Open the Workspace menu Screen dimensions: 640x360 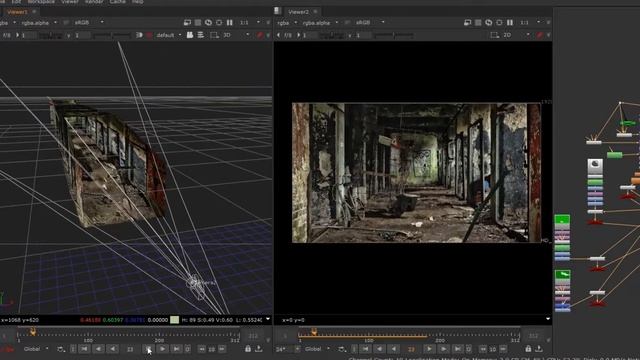coord(41,2)
